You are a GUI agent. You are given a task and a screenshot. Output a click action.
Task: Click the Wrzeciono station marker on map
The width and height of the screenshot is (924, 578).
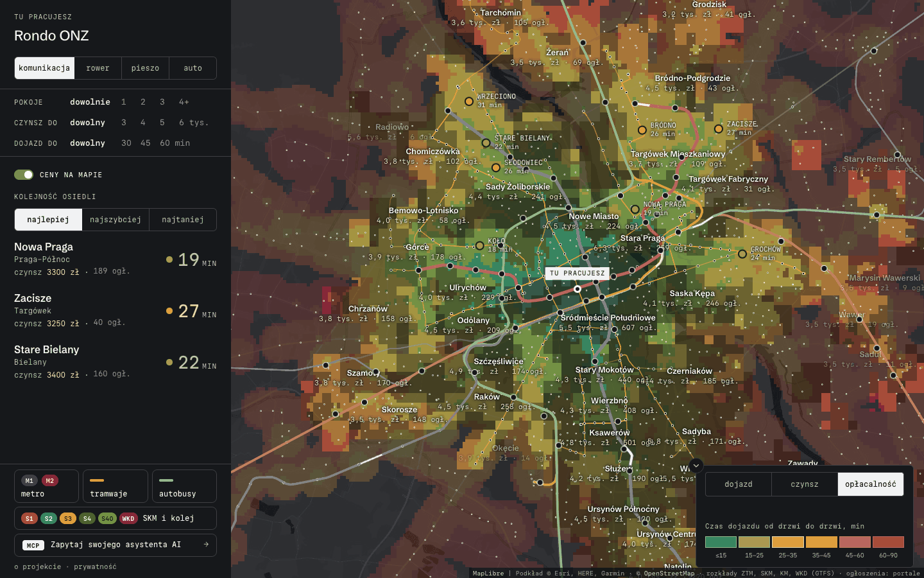[x=469, y=101]
